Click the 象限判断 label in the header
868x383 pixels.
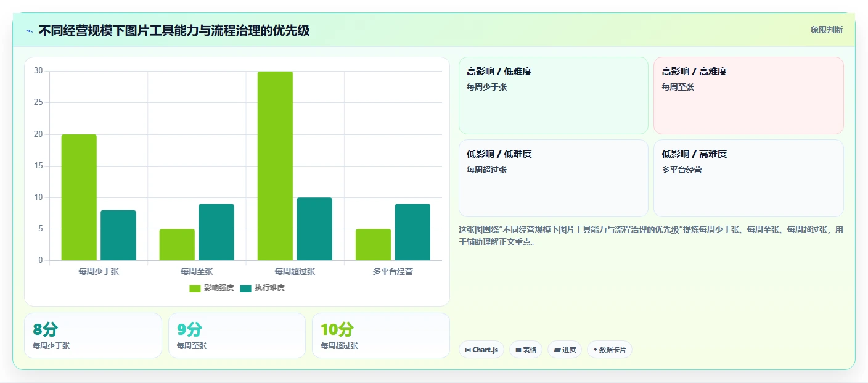click(826, 30)
